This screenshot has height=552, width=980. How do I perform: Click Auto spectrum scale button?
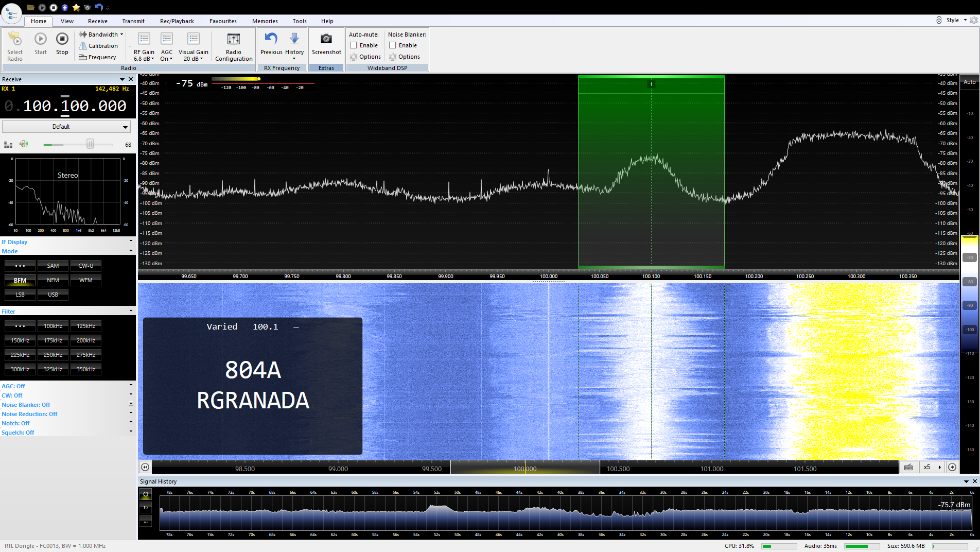(x=970, y=82)
